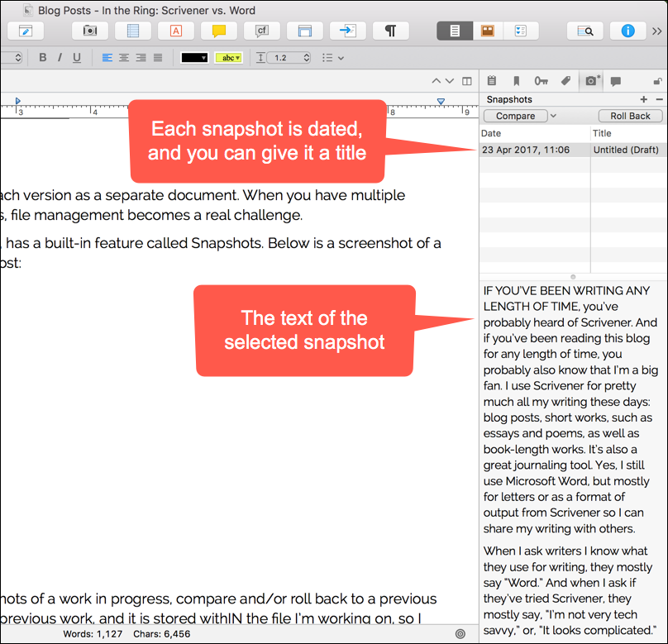Click the Compose mode toolbar icon
The width and height of the screenshot is (668, 644).
click(26, 31)
